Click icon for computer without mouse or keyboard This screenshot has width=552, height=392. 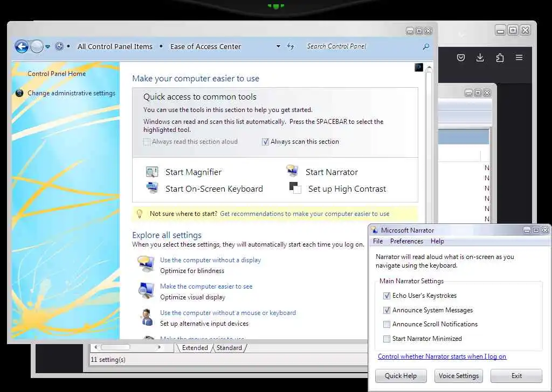point(146,317)
